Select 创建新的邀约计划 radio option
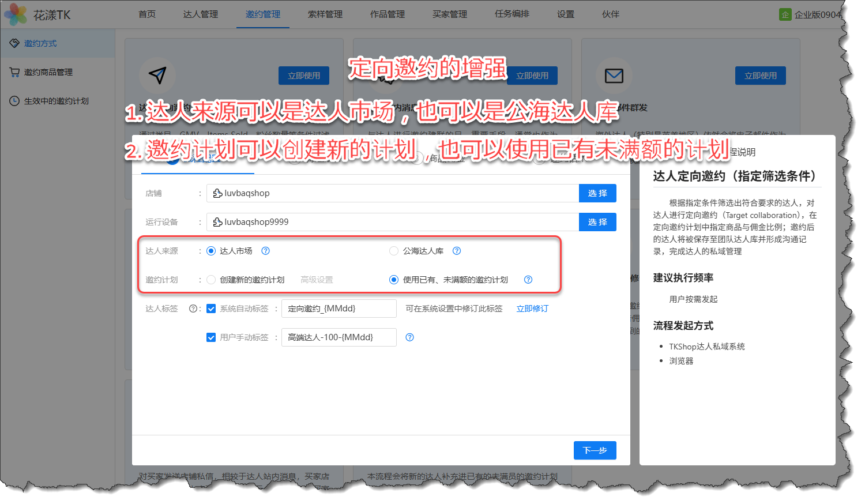This screenshot has width=865, height=504. click(211, 280)
